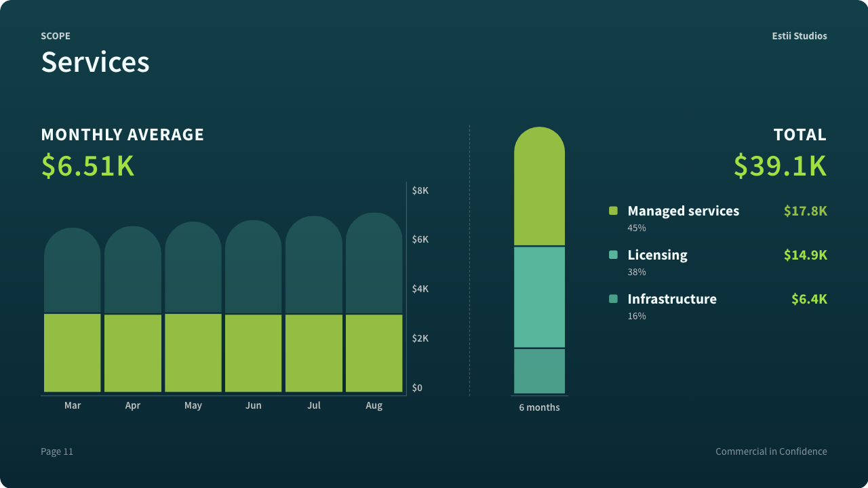Click the Page 11 footer text
Screen dimensions: 868x488
pos(57,451)
